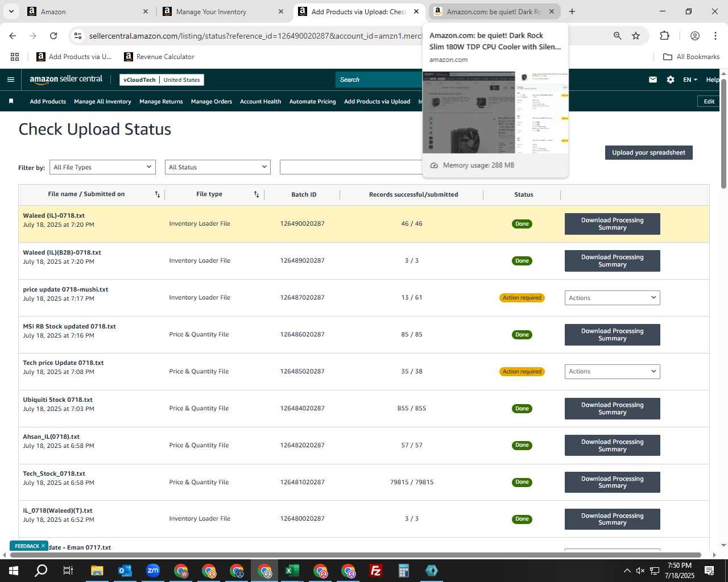Expand the All File Types filter dropdown
Screen dimensions: 728x582
(102, 167)
